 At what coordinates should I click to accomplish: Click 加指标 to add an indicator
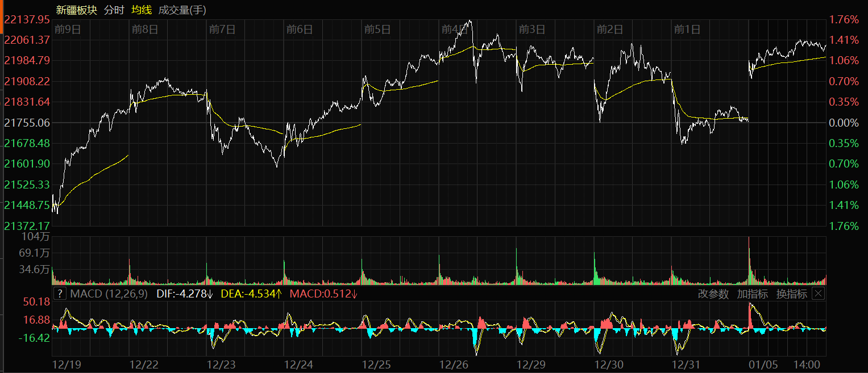point(752,294)
